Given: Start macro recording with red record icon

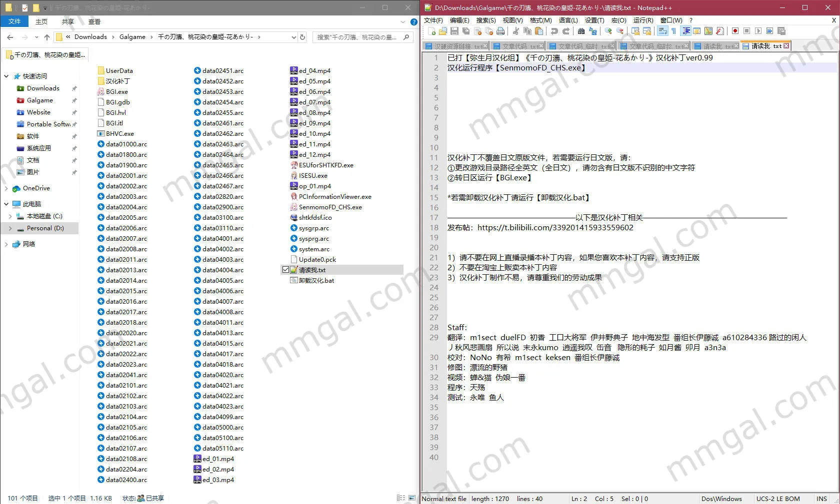Looking at the screenshot, I should pos(735,30).
